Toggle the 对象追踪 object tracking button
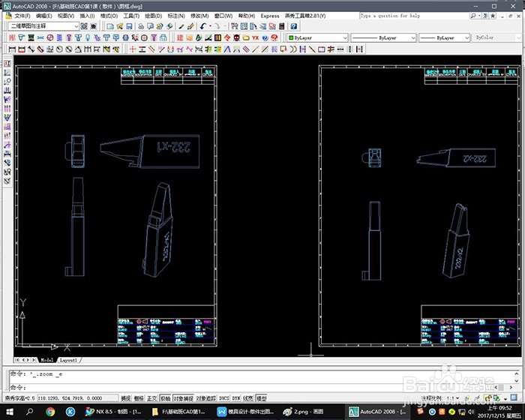Screen dimensions: 525x420 (206, 398)
